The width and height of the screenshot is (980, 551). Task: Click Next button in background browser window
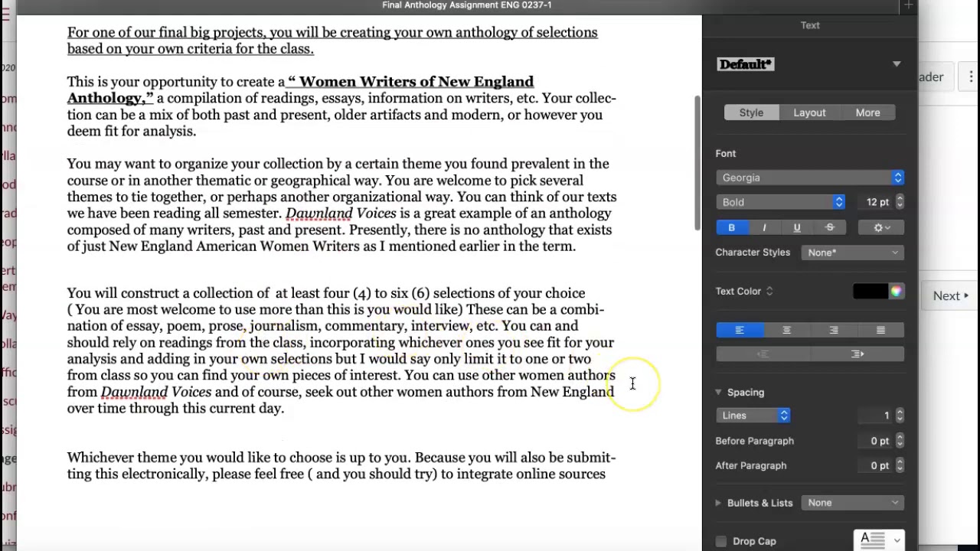point(950,295)
